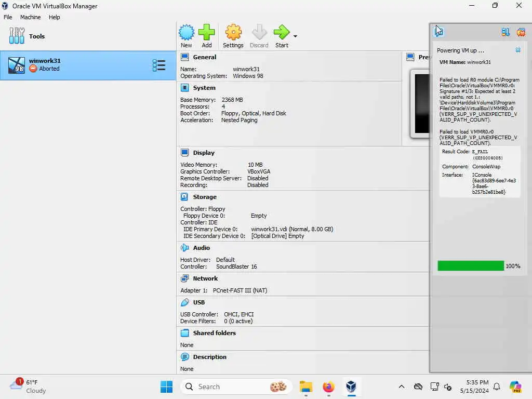Click the [Optical Drive] Empty text
This screenshot has width=532, height=399.
[277, 236]
